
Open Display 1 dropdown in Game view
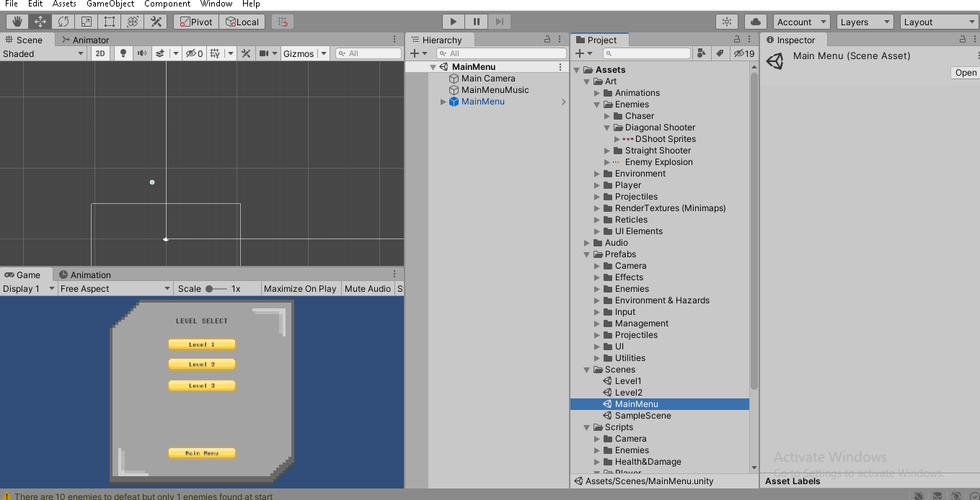(x=28, y=288)
